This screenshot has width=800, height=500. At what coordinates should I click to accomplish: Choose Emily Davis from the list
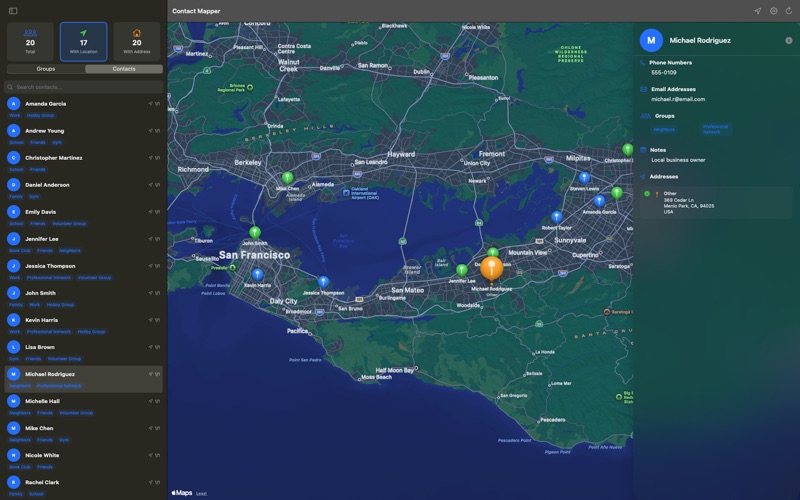click(84, 217)
